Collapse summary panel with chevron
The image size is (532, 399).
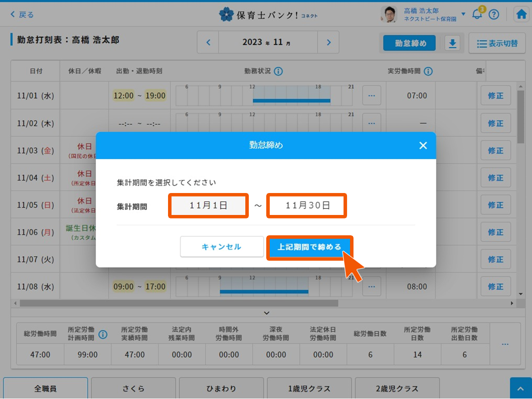coord(266,313)
